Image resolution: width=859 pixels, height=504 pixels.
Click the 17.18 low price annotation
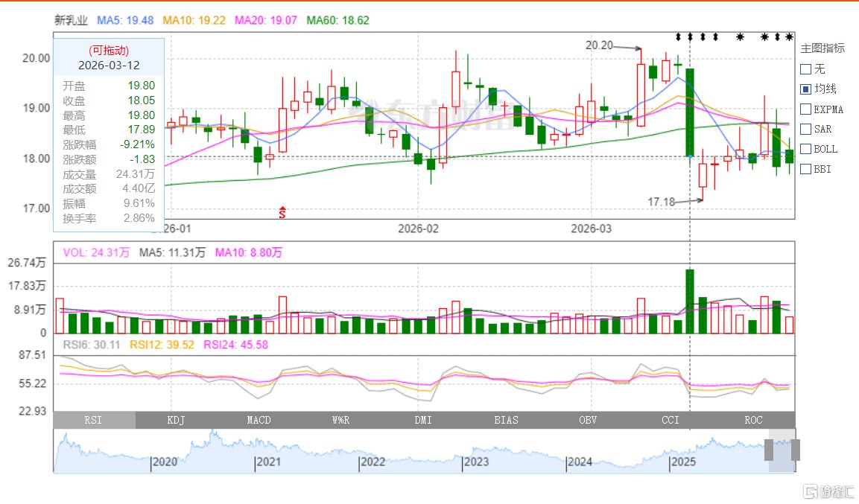[662, 202]
